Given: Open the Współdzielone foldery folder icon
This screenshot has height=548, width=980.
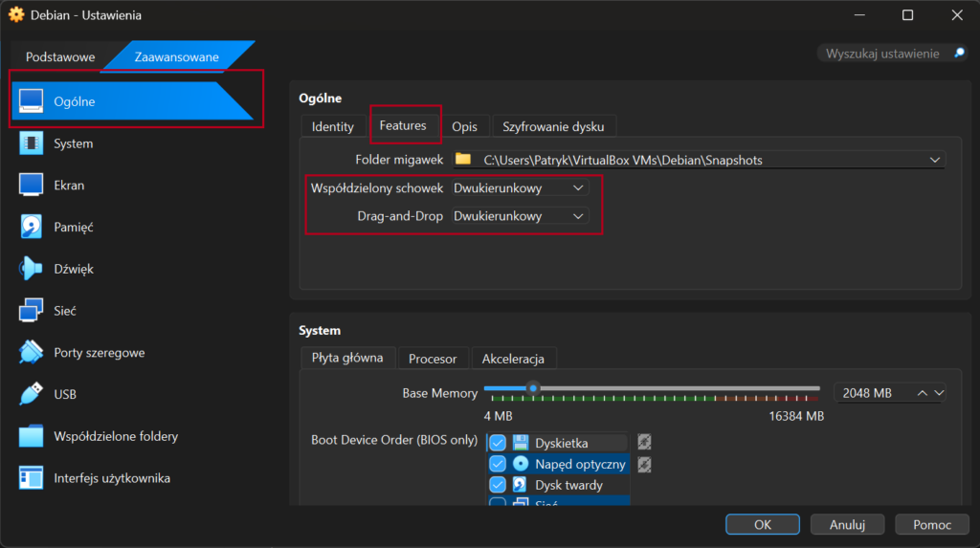Looking at the screenshot, I should pos(32,436).
